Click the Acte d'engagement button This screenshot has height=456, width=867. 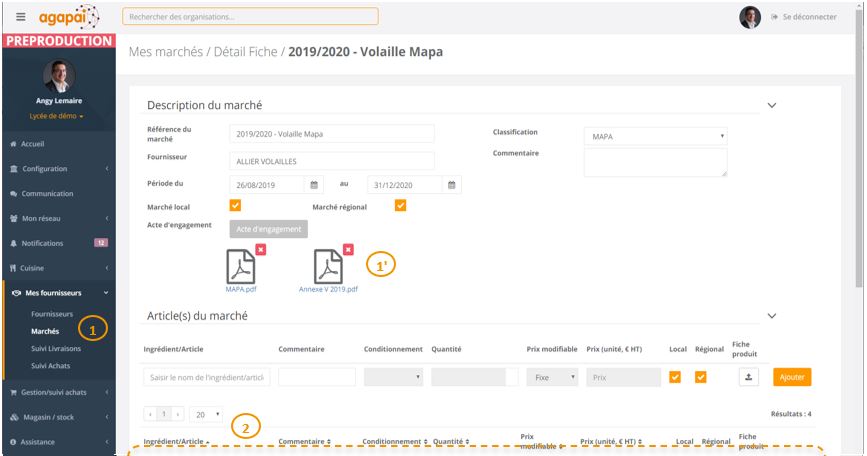click(269, 229)
